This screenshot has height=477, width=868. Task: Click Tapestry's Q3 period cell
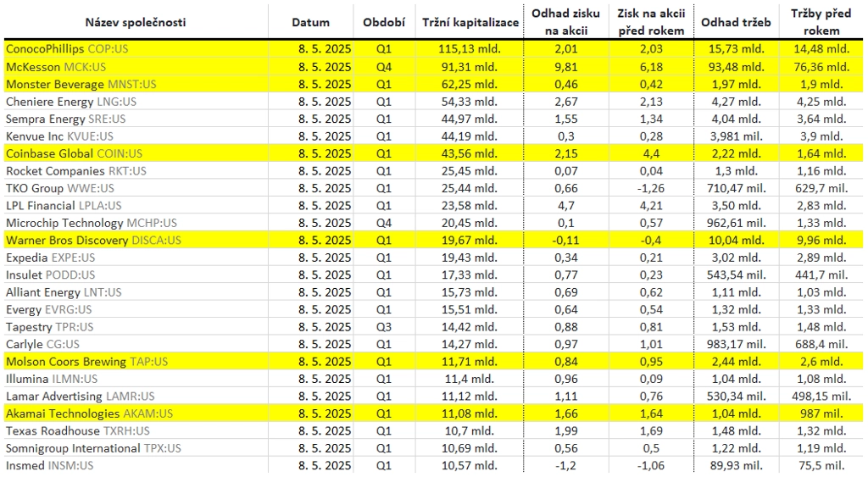(x=384, y=327)
